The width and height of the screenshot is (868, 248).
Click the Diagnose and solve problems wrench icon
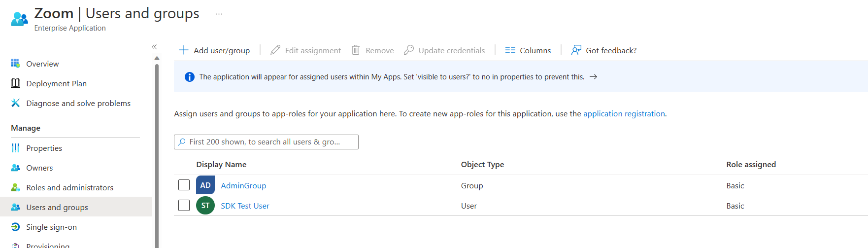pos(15,103)
